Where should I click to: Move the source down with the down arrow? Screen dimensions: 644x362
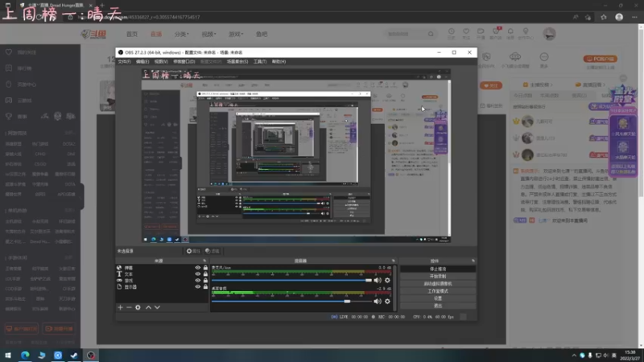[x=157, y=307]
